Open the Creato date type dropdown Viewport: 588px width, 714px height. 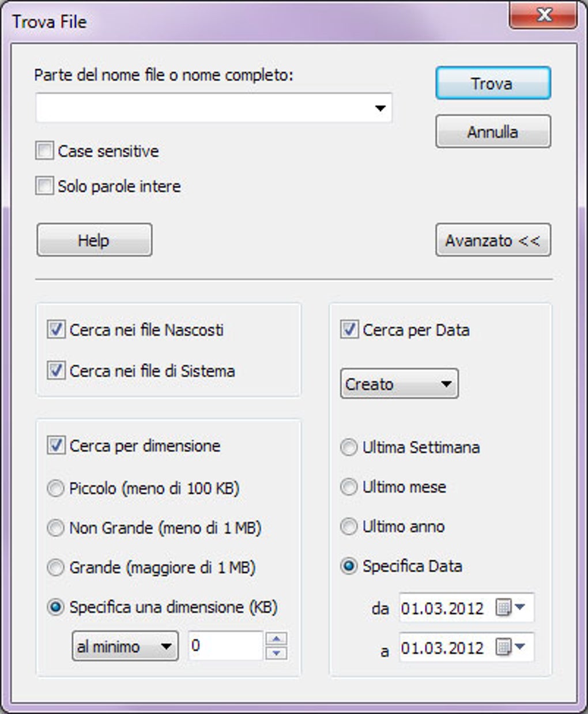(x=399, y=384)
